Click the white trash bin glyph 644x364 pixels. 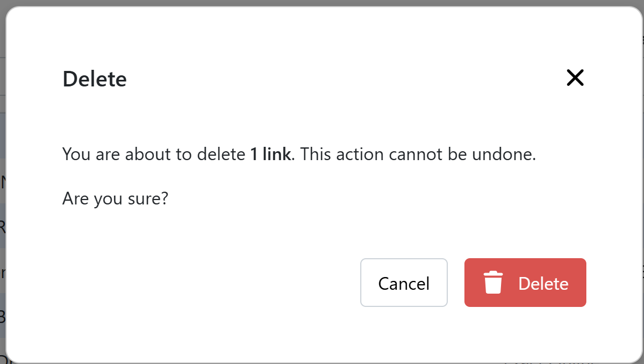pos(493,283)
